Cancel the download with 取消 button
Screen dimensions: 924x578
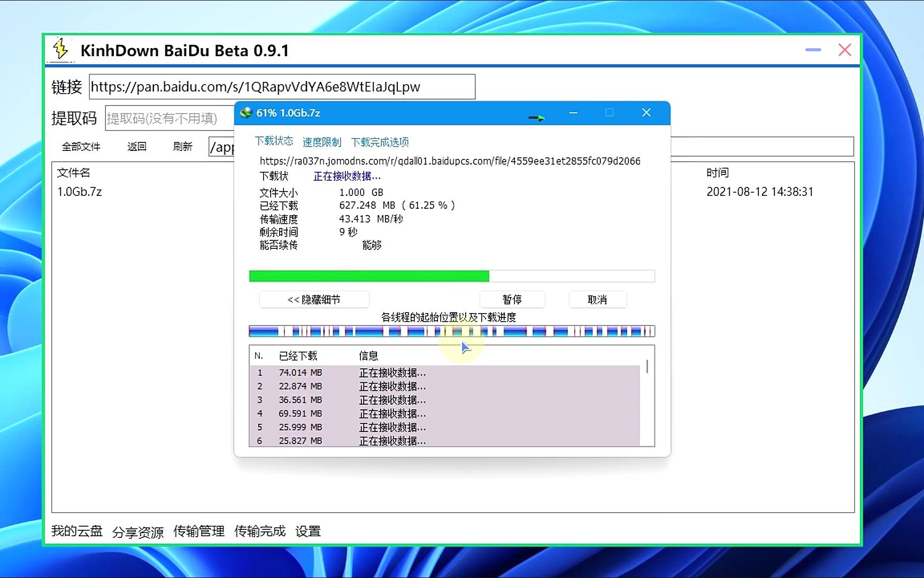597,300
